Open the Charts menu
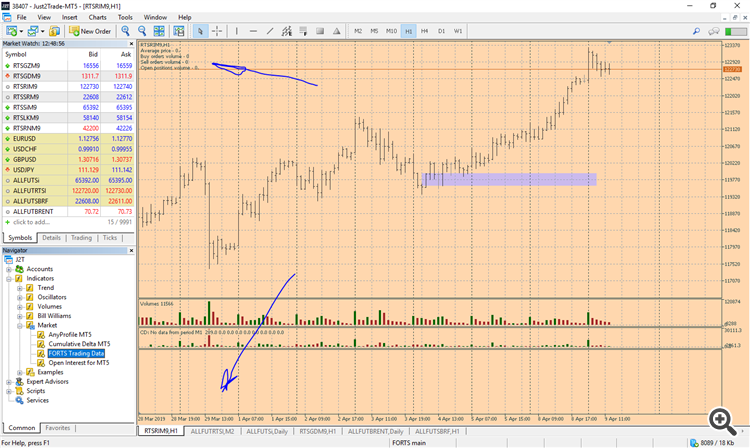 98,17
